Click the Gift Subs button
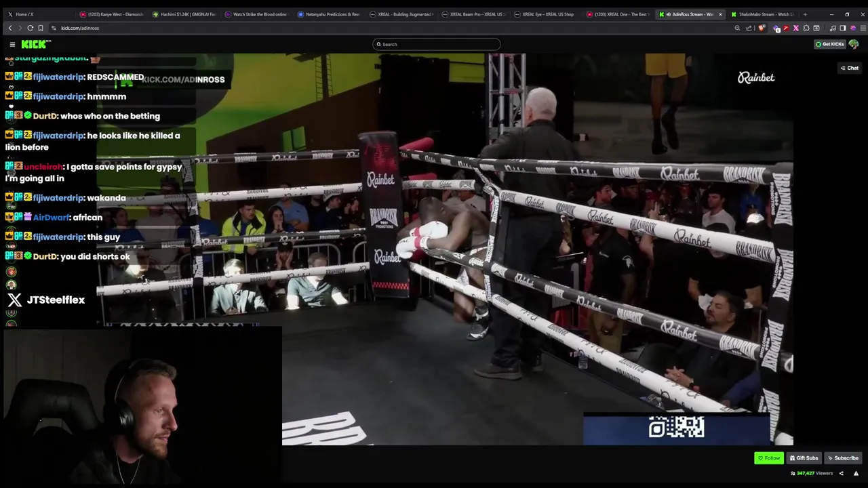This screenshot has width=868, height=488. [804, 458]
